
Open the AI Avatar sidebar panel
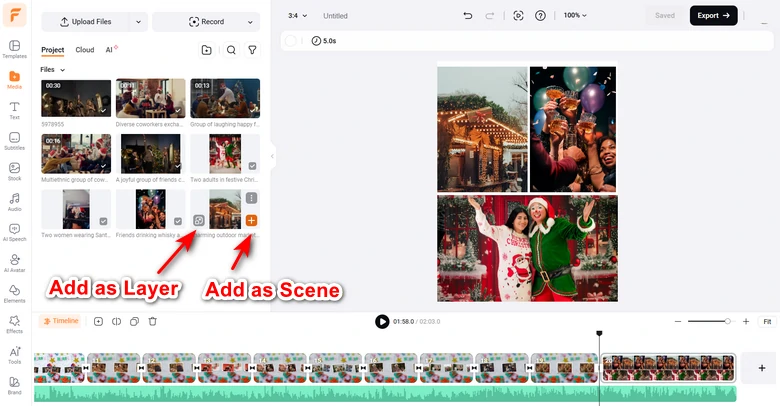point(14,263)
